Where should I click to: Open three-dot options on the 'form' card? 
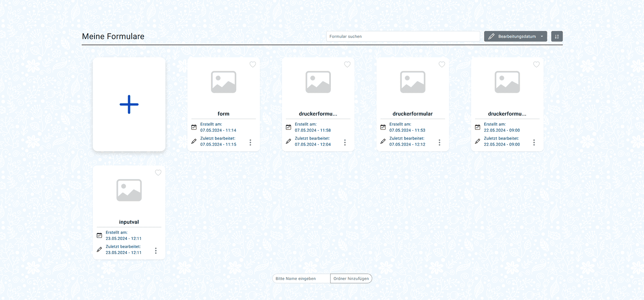point(250,143)
